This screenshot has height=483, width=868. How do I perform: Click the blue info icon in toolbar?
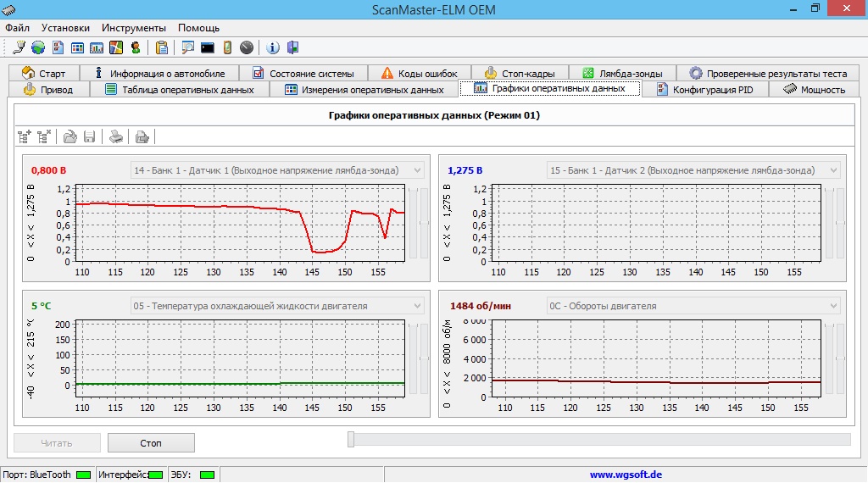tap(273, 47)
